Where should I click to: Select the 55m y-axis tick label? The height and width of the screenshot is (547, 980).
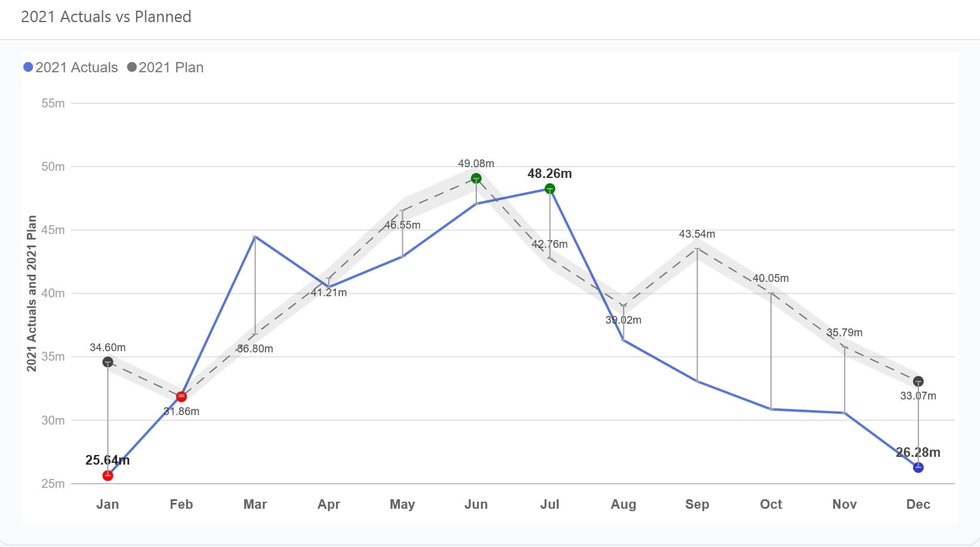(53, 103)
